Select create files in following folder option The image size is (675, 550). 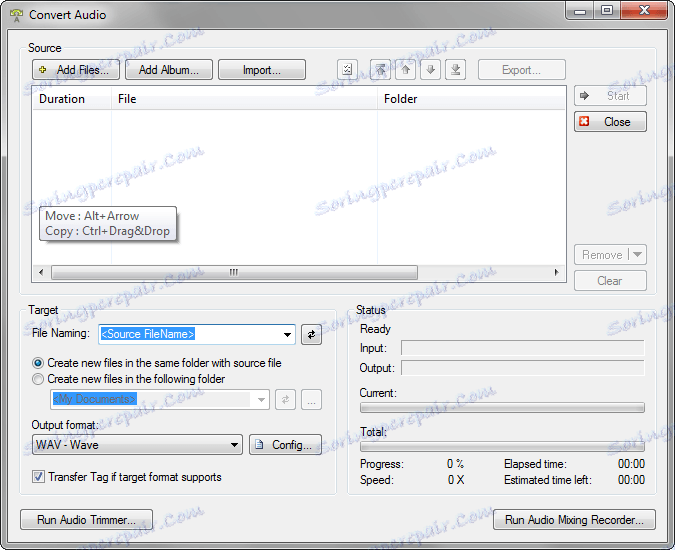click(129, 379)
